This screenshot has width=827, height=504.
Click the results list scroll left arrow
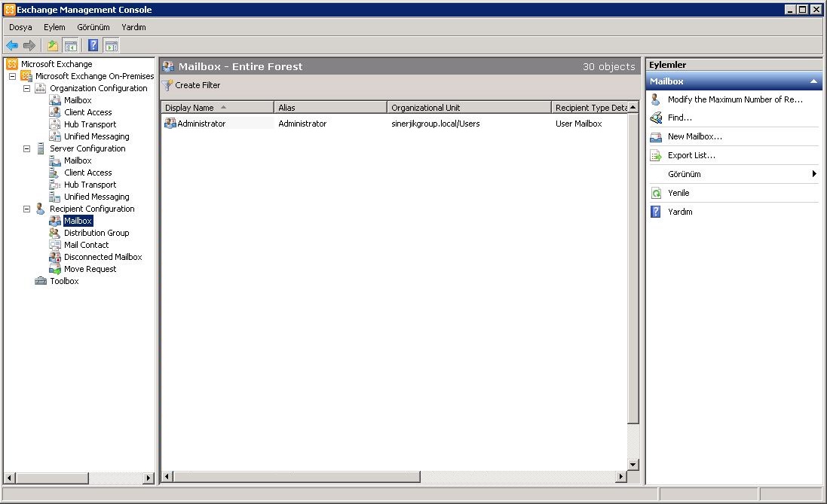tap(167, 477)
